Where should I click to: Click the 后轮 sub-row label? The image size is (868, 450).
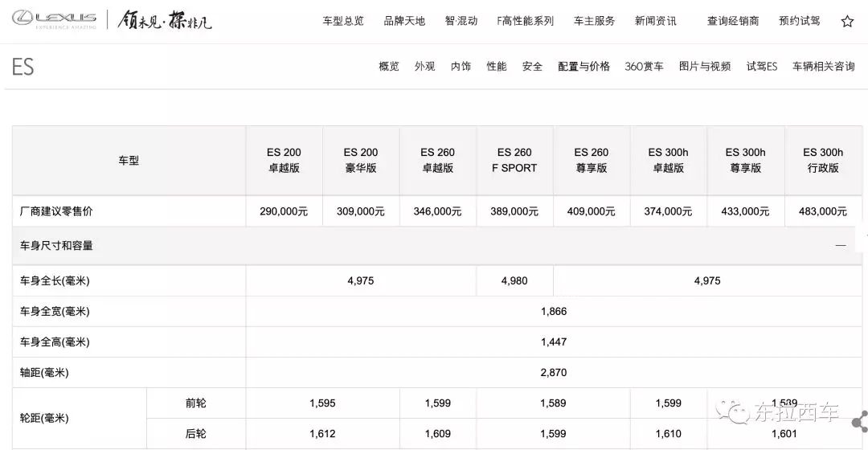pyautogui.click(x=196, y=433)
